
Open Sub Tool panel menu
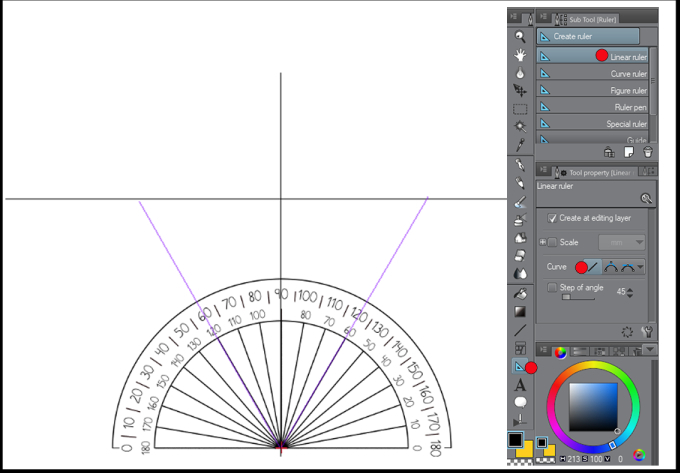543,17
